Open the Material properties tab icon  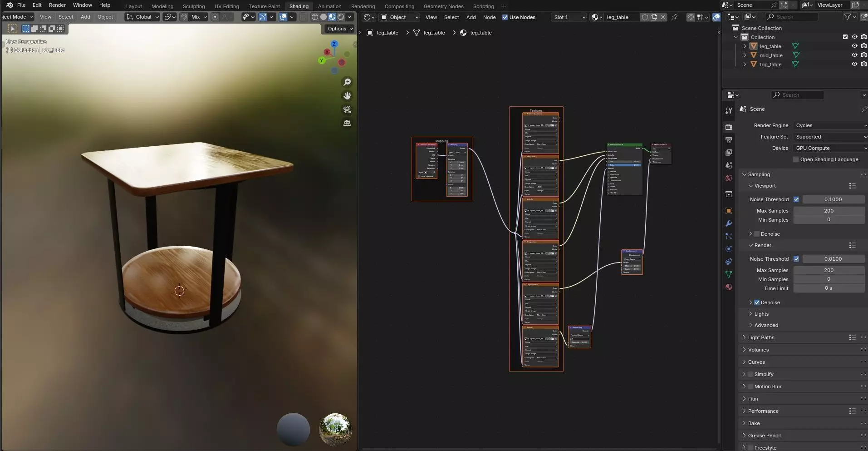729,287
